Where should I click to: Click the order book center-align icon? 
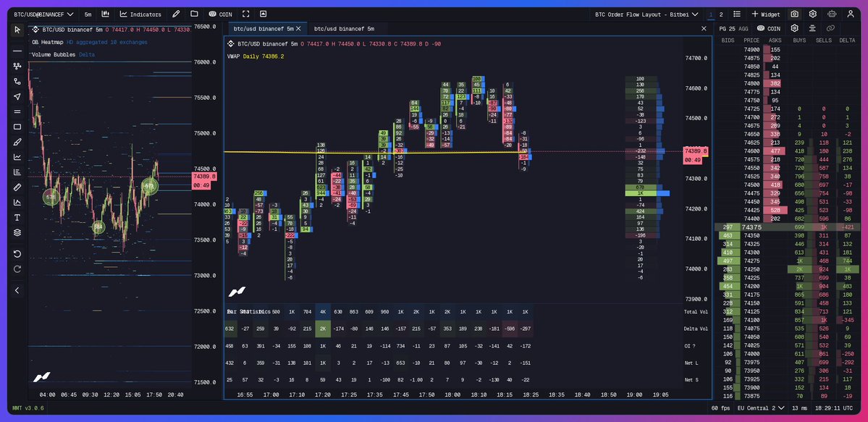point(812,28)
